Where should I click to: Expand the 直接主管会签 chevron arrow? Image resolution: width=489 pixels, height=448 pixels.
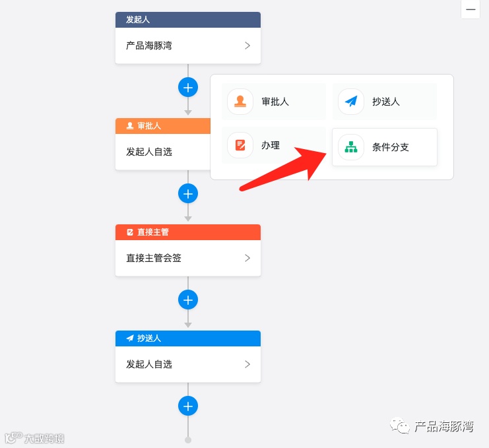click(247, 258)
